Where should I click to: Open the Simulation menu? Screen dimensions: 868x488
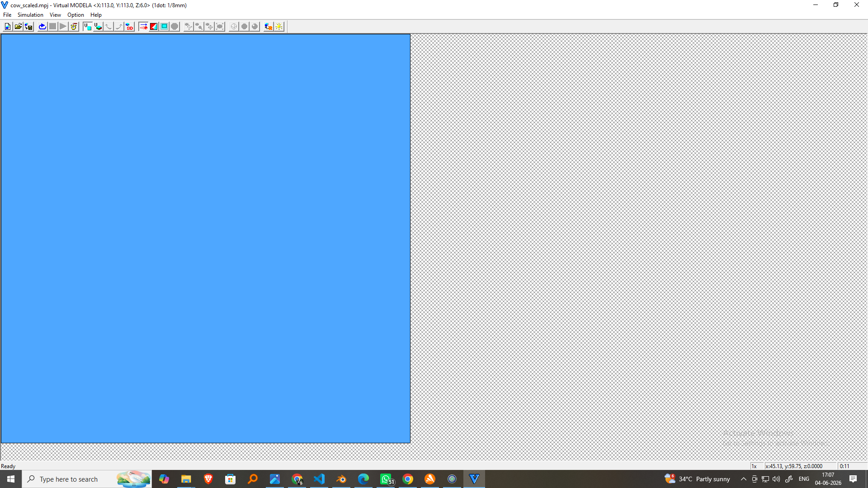coord(30,15)
